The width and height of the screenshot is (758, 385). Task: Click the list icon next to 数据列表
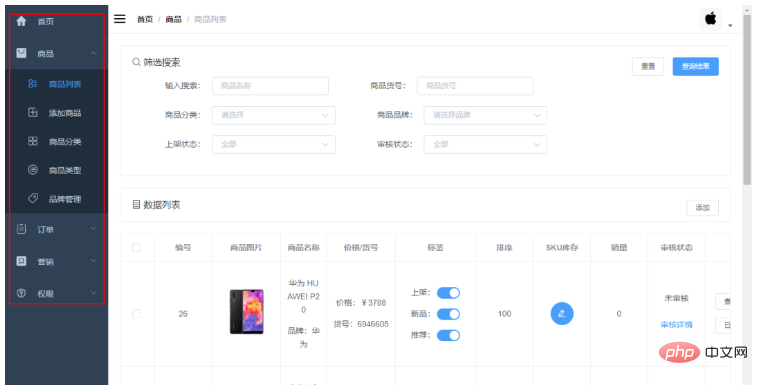click(x=136, y=205)
